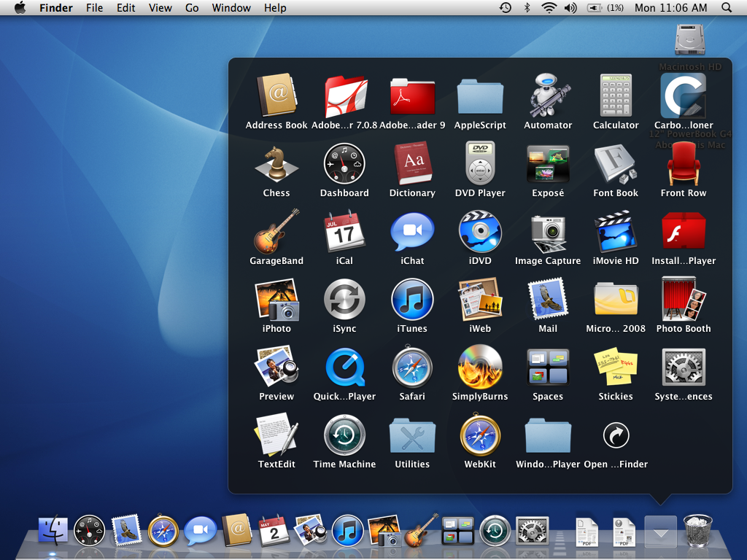The height and width of the screenshot is (560, 747).
Task: Open the AppleScript folder
Action: tap(480, 96)
